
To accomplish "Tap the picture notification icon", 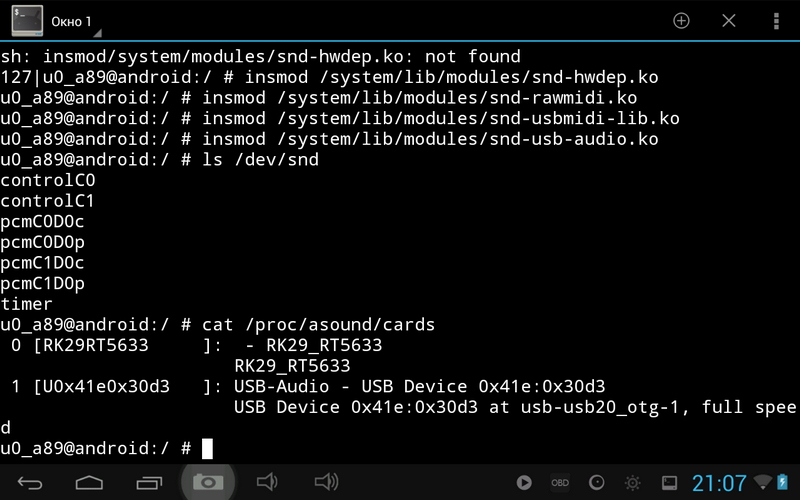I will pos(670,483).
